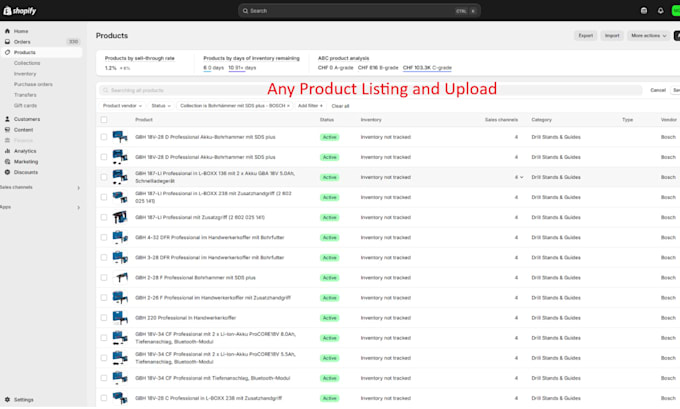The width and height of the screenshot is (680, 409).
Task: Open thumbnail of GBH 2-28 F Bohrhammer
Action: click(x=120, y=278)
